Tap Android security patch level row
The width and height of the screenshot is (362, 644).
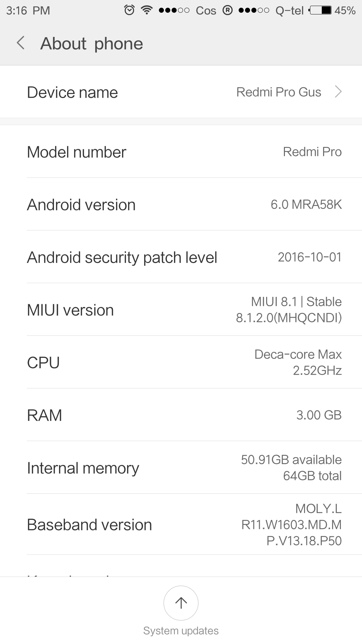tap(181, 257)
